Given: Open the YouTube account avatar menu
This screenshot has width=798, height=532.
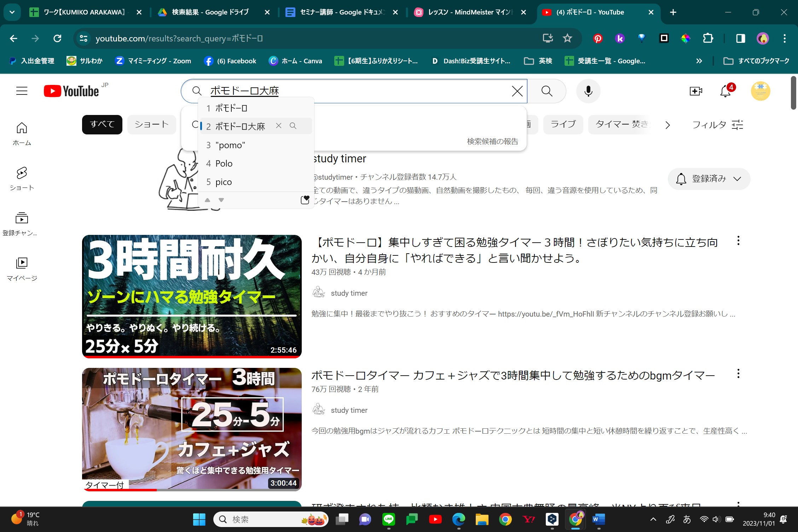Looking at the screenshot, I should [761, 91].
